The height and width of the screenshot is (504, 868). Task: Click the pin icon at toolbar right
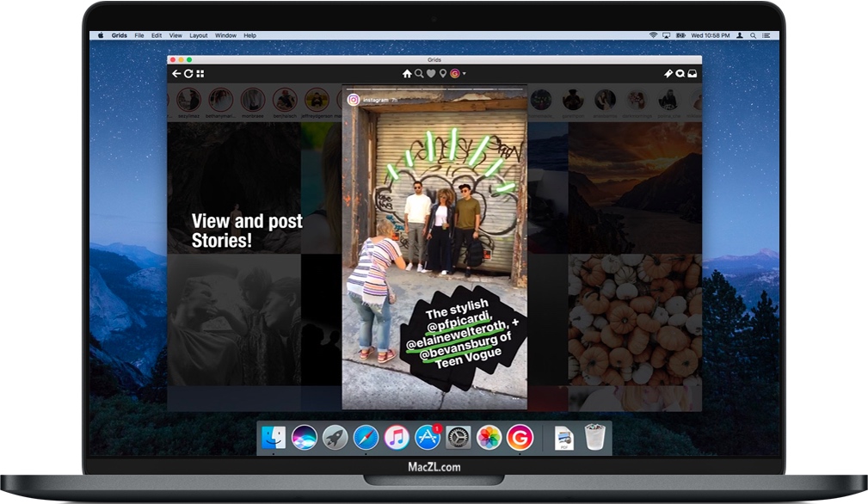pyautogui.click(x=668, y=74)
